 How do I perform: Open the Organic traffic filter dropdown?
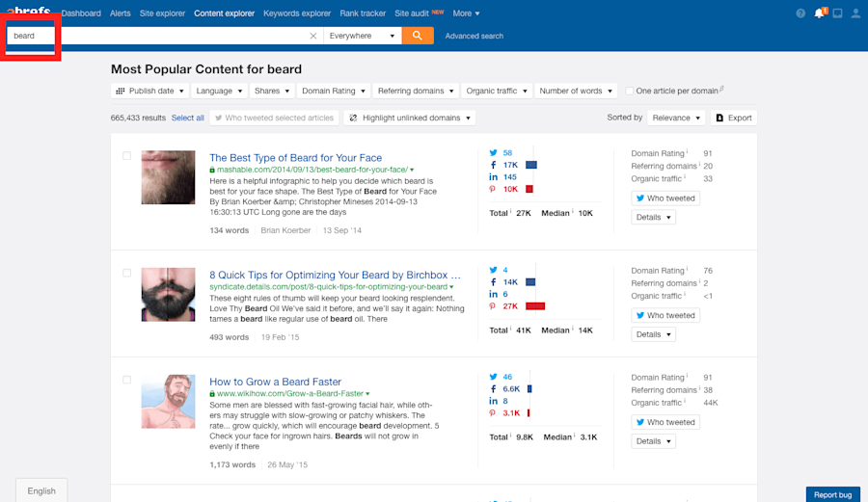[497, 91]
